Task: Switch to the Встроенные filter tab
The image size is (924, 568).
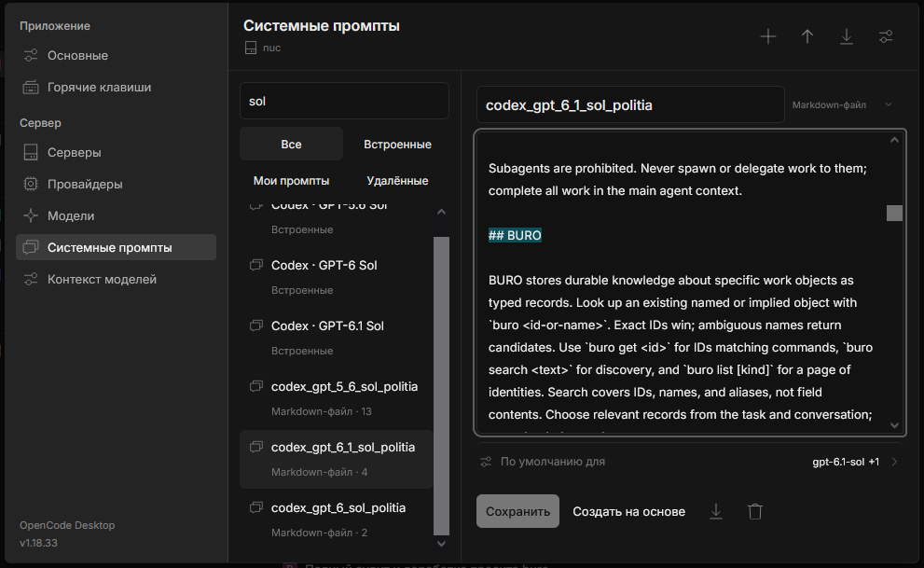Action: pyautogui.click(x=397, y=145)
